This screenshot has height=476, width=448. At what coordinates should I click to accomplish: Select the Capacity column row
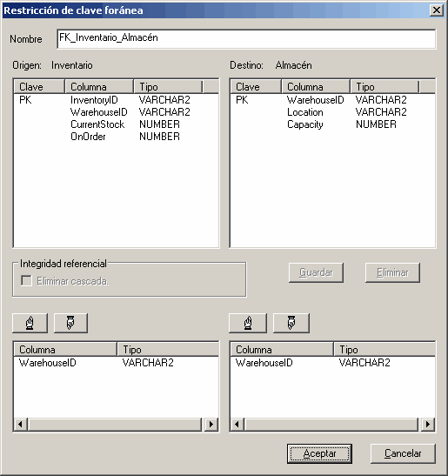[332, 124]
